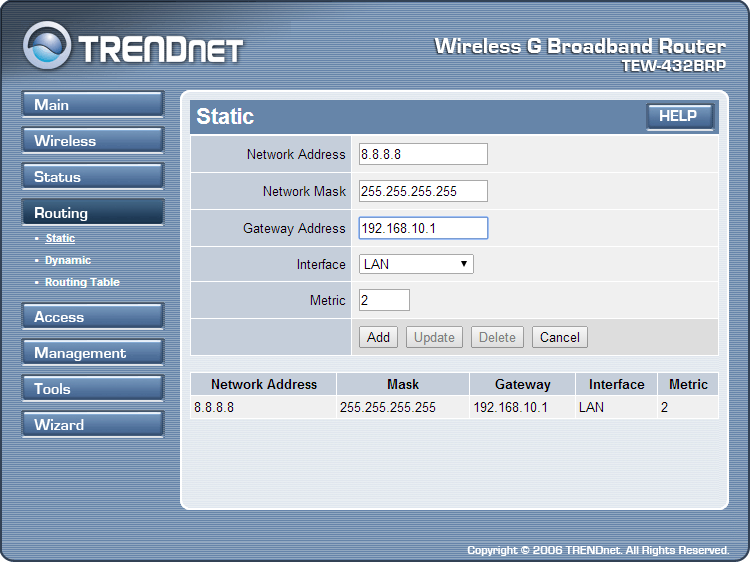Open the Main menu section
The image size is (752, 563).
click(x=92, y=105)
